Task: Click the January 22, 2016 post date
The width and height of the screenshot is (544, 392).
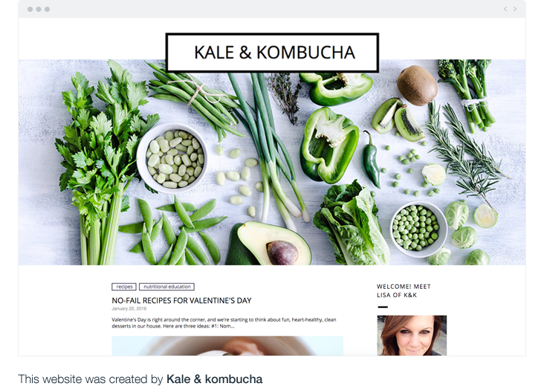Action: tap(129, 308)
